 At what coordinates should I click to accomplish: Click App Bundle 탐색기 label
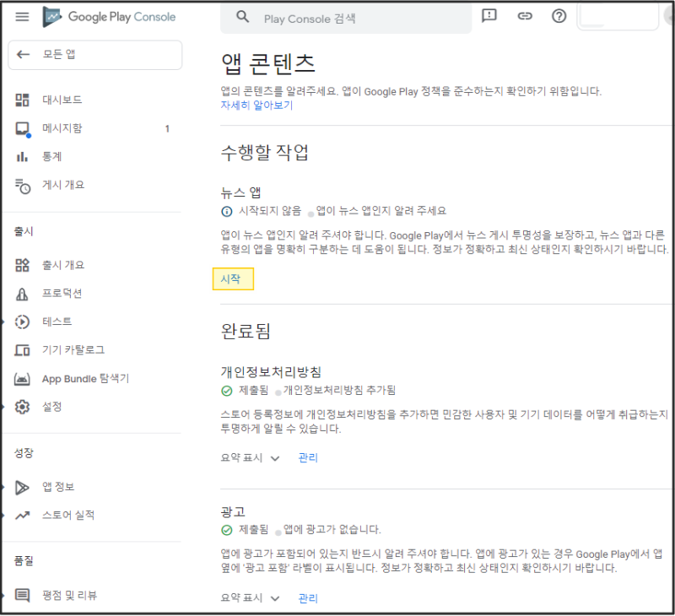(x=86, y=379)
